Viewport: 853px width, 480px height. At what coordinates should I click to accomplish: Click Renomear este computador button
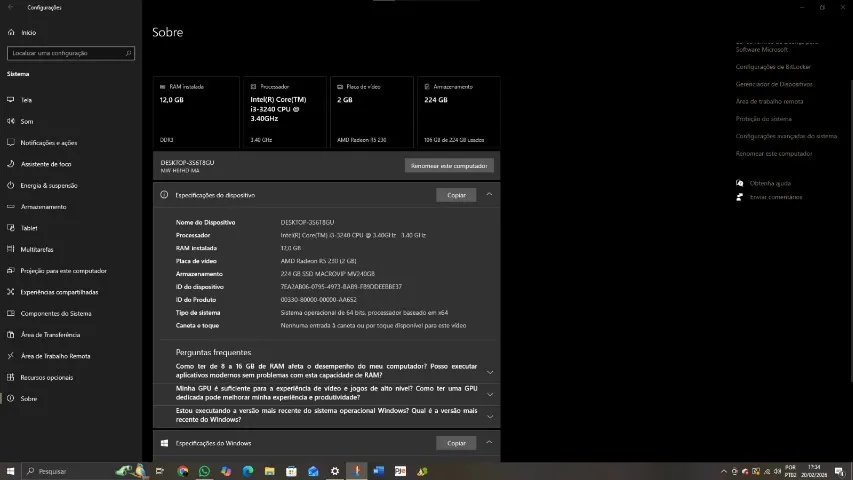(x=449, y=165)
